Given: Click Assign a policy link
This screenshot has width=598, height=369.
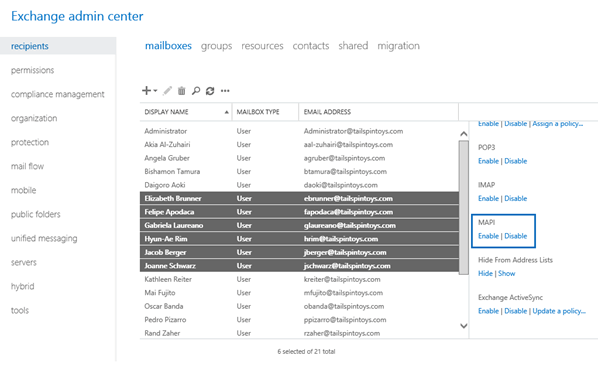Looking at the screenshot, I should (558, 124).
